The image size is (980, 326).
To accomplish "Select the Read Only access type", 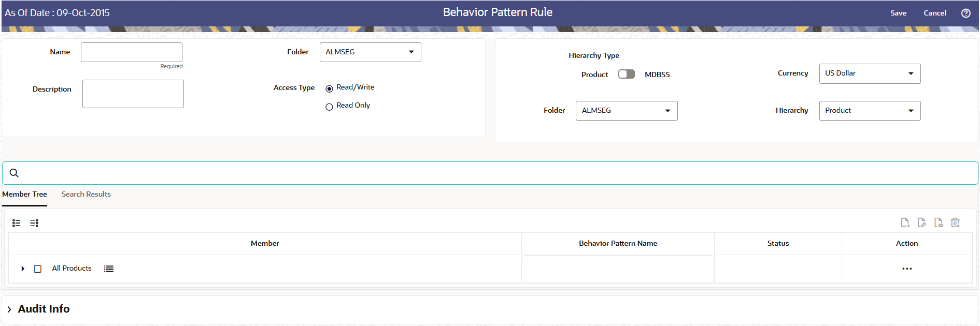I will [329, 107].
